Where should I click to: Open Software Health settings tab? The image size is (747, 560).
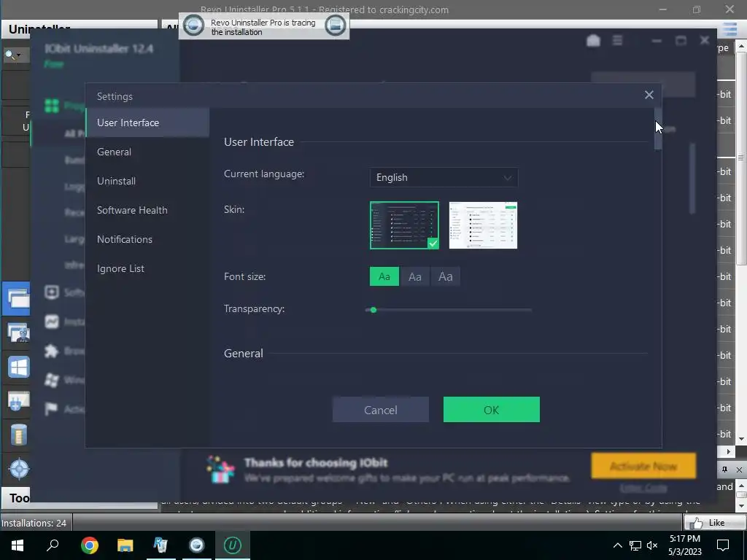pyautogui.click(x=147, y=210)
